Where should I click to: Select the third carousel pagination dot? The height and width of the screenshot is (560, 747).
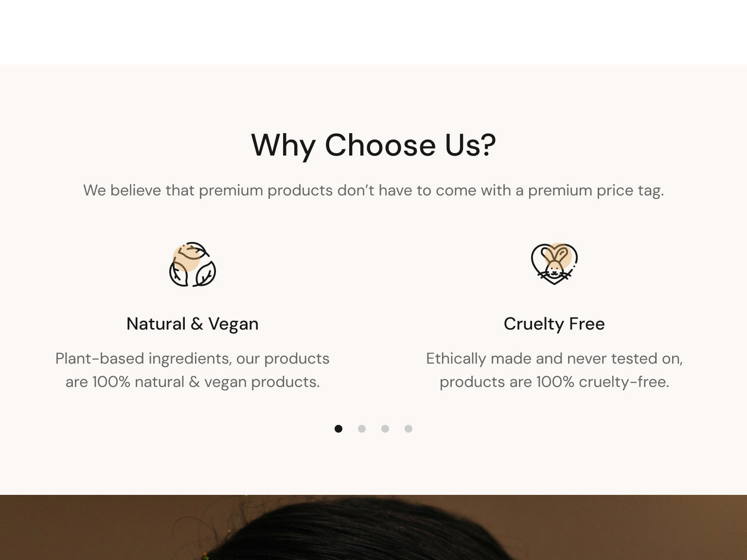coord(385,429)
